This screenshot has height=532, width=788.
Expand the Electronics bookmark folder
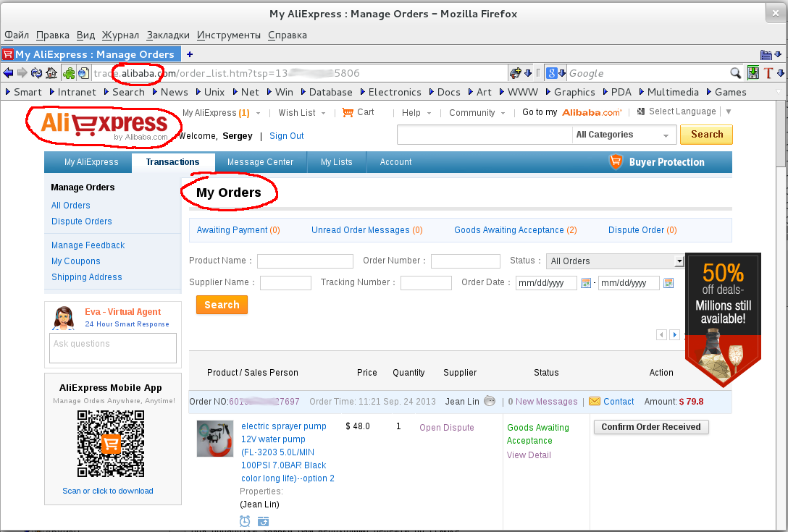pos(390,92)
